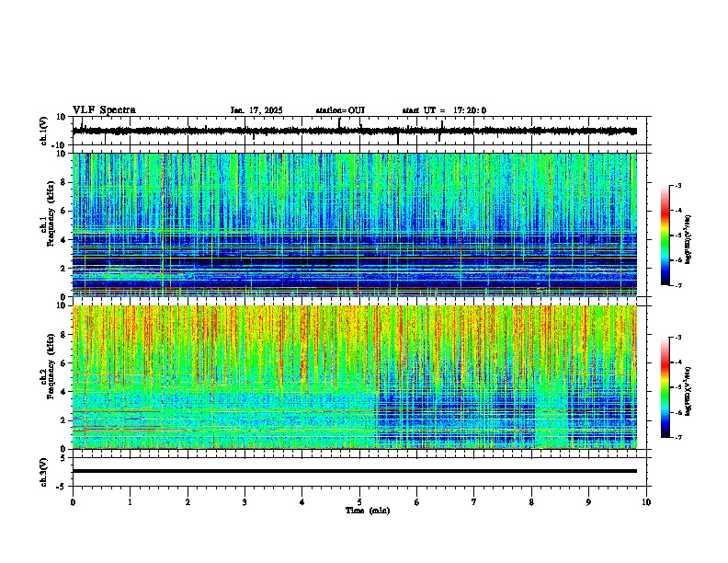
Task: Click the "10" tick at the time axis end
Action: pos(646,502)
